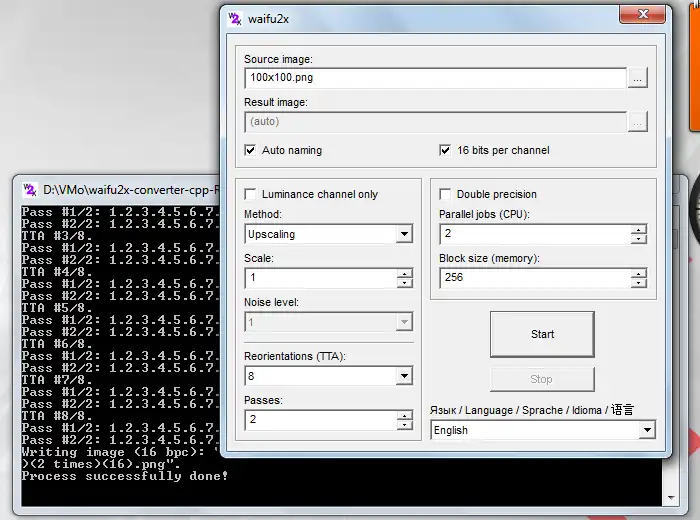Click the Parallel jobs value field
Image resolution: width=700 pixels, height=520 pixels.
point(535,234)
